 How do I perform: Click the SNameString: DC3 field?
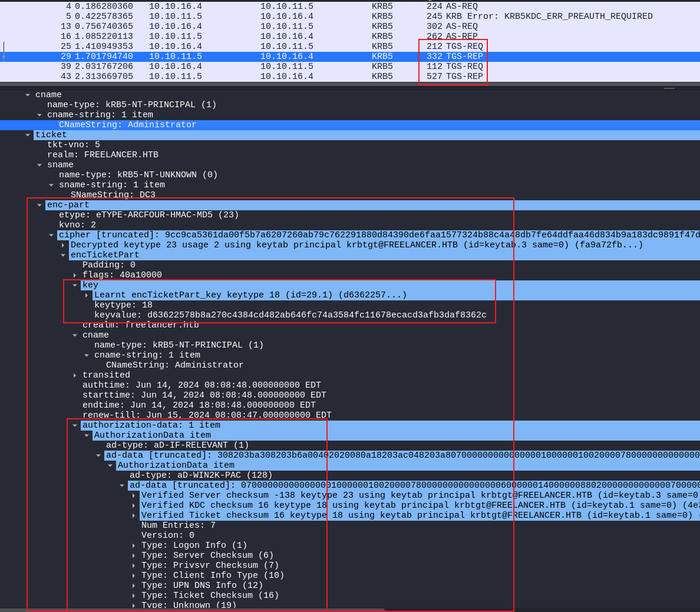click(113, 195)
